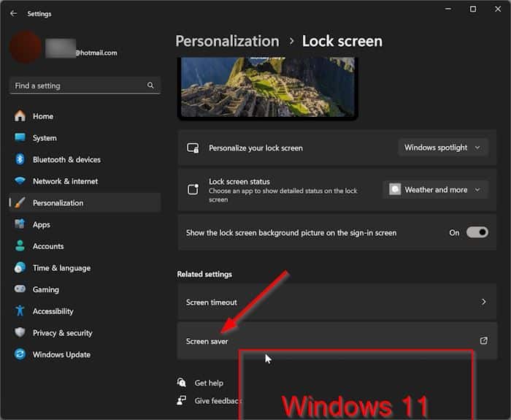Click the System monitor icon
The width and height of the screenshot is (511, 420).
pyautogui.click(x=20, y=137)
